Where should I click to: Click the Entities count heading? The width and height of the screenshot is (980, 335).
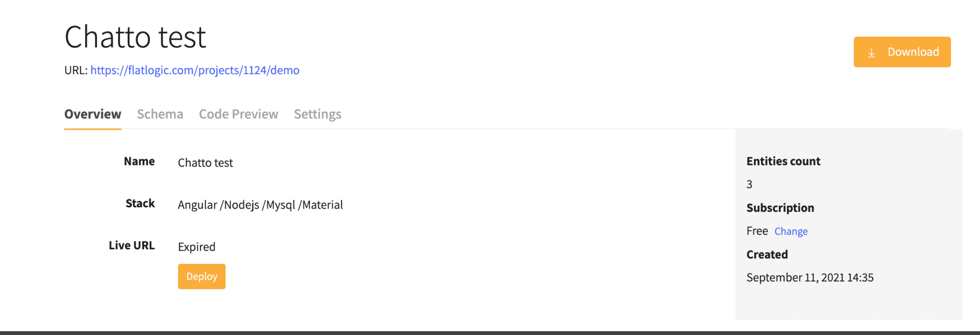[783, 161]
